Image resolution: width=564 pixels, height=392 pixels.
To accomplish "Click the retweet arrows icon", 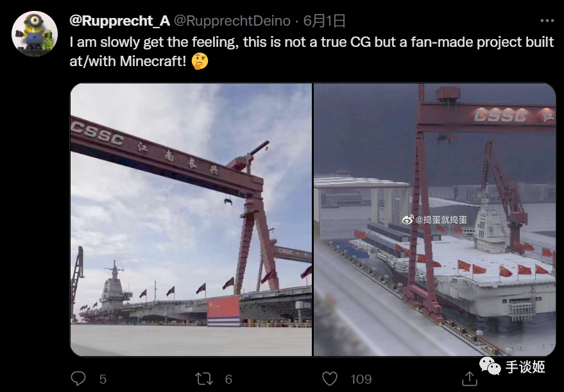I will (x=204, y=379).
